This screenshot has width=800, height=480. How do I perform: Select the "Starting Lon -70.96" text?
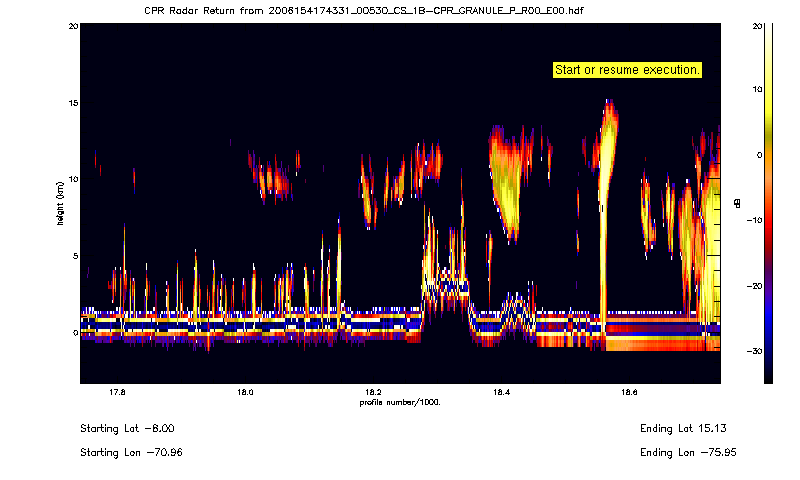[x=131, y=452]
